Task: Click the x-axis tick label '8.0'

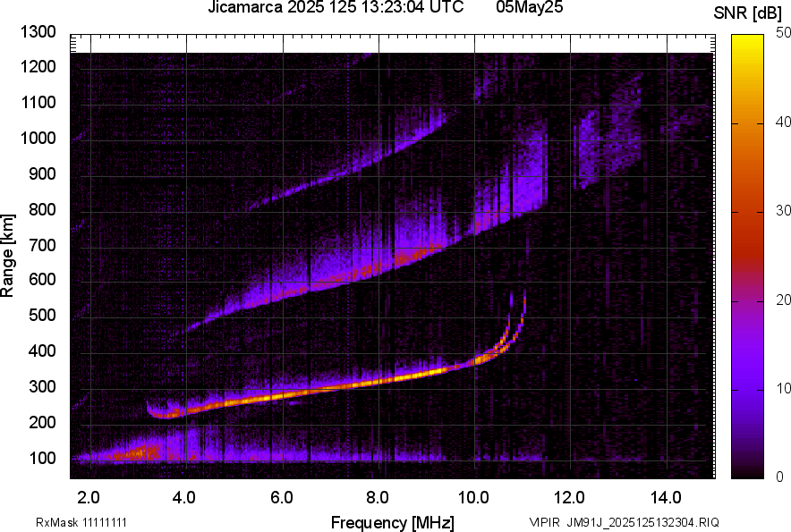Action: click(x=377, y=498)
